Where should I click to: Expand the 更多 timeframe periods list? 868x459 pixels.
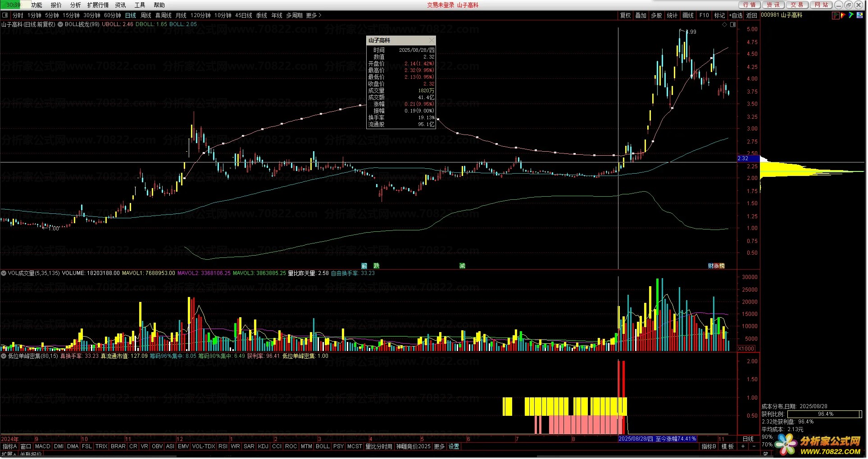(x=314, y=15)
